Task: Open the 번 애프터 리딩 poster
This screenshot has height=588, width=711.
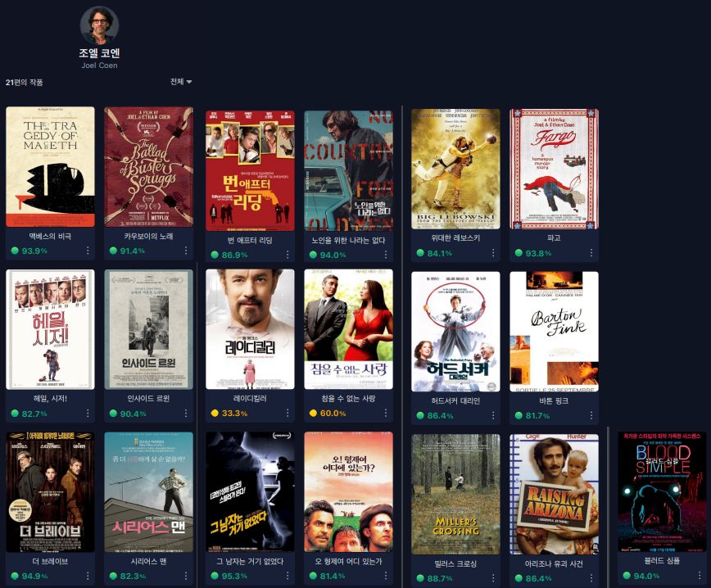Action: pyautogui.click(x=250, y=171)
